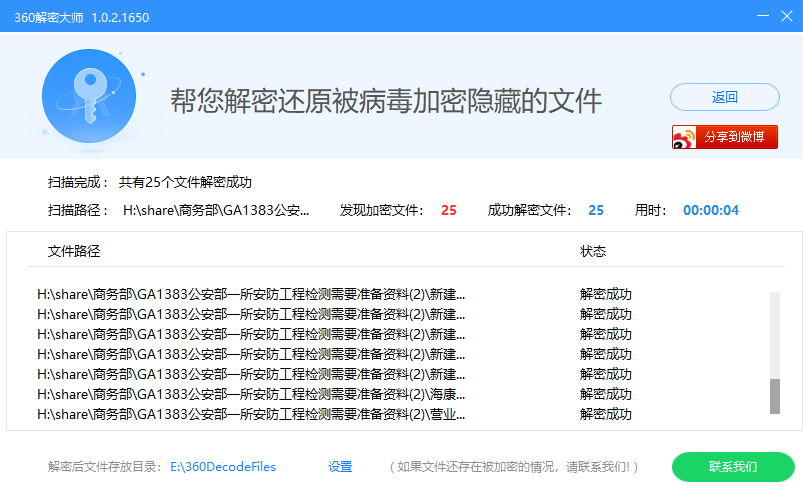Select the file row ending with 海康...

pos(251,394)
